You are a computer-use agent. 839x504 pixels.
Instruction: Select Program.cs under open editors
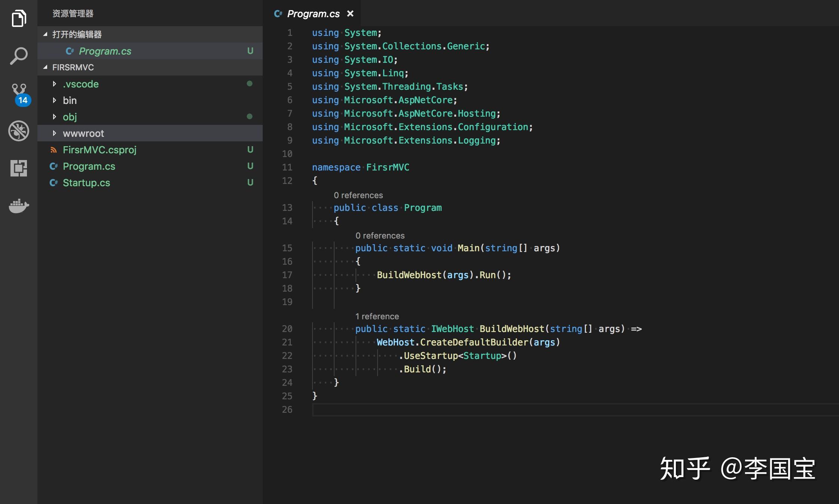(x=105, y=51)
